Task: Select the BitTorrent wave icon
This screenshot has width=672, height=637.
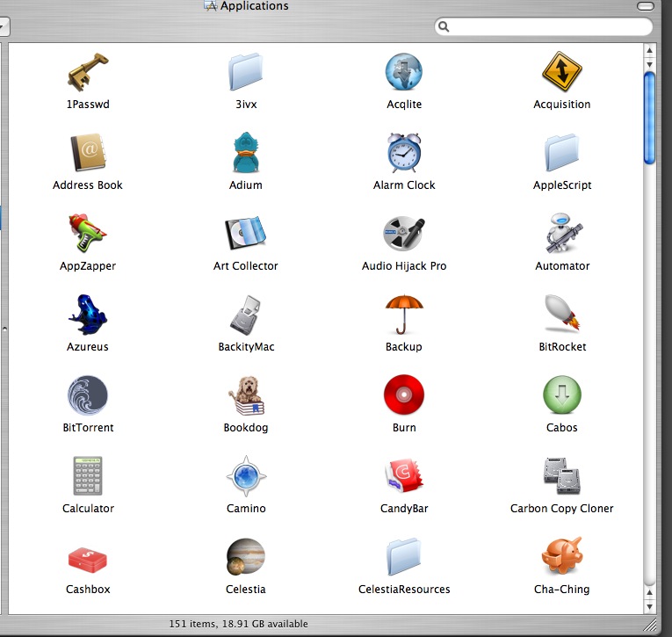Action: (x=88, y=395)
